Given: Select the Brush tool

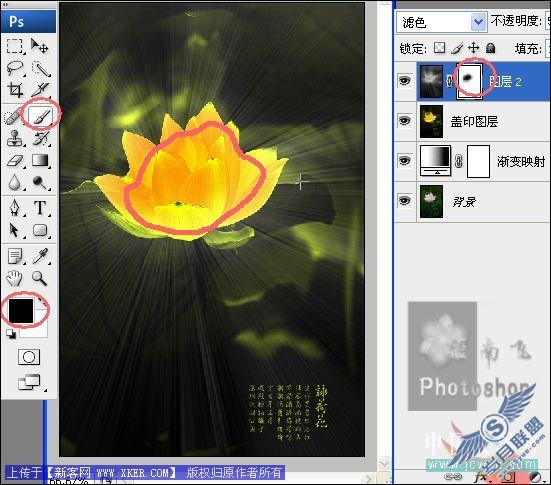Looking at the screenshot, I should point(42,115).
